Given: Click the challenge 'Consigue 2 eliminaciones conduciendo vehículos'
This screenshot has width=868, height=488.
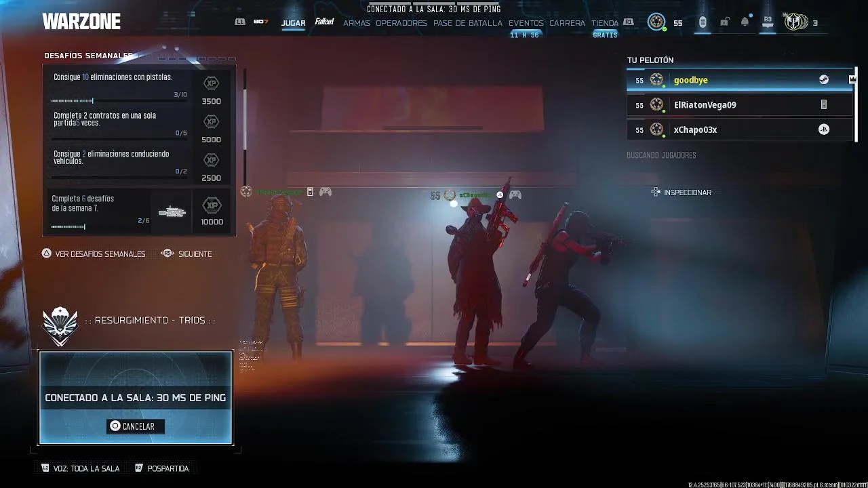Looking at the screenshot, I should coord(111,157).
